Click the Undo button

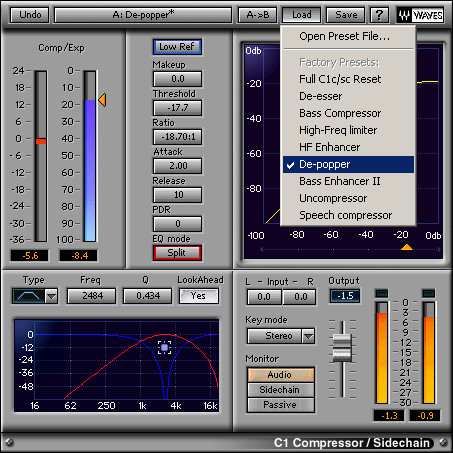tap(30, 15)
